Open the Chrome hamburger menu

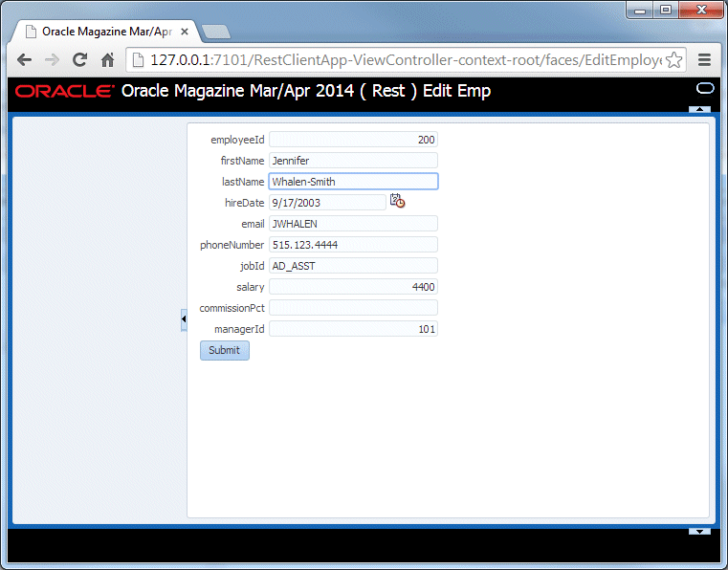704,60
